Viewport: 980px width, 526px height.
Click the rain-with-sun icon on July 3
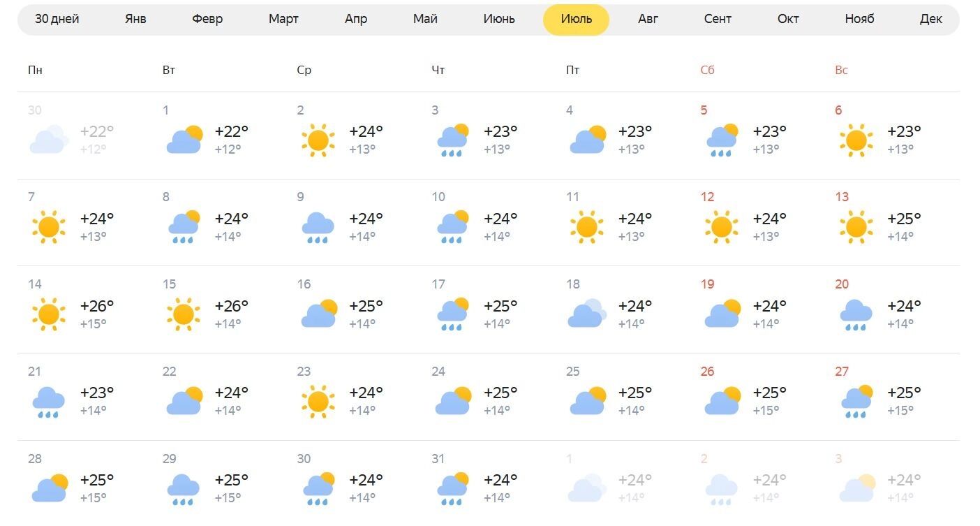(453, 140)
